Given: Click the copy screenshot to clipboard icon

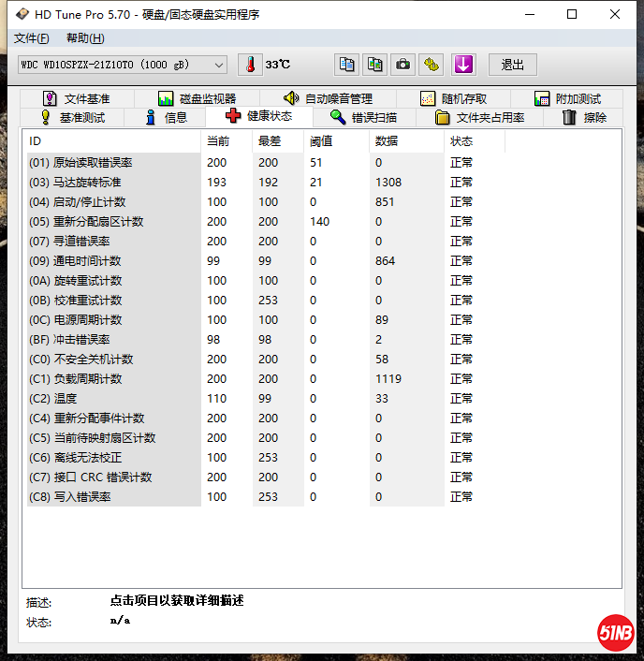Looking at the screenshot, I should point(374,65).
